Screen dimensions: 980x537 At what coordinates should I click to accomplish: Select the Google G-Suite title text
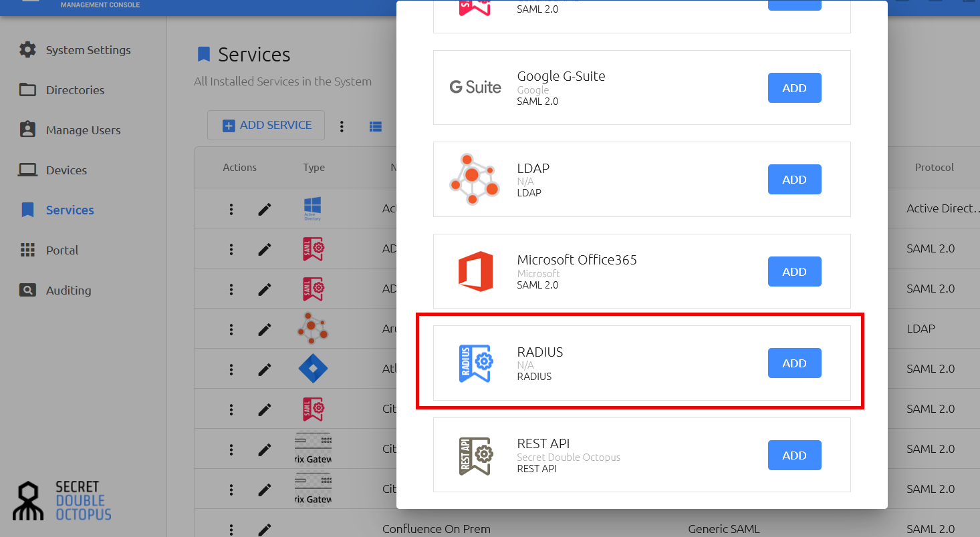pyautogui.click(x=561, y=76)
